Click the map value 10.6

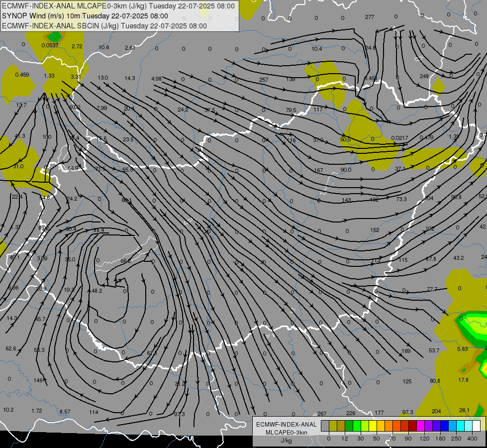104,47
